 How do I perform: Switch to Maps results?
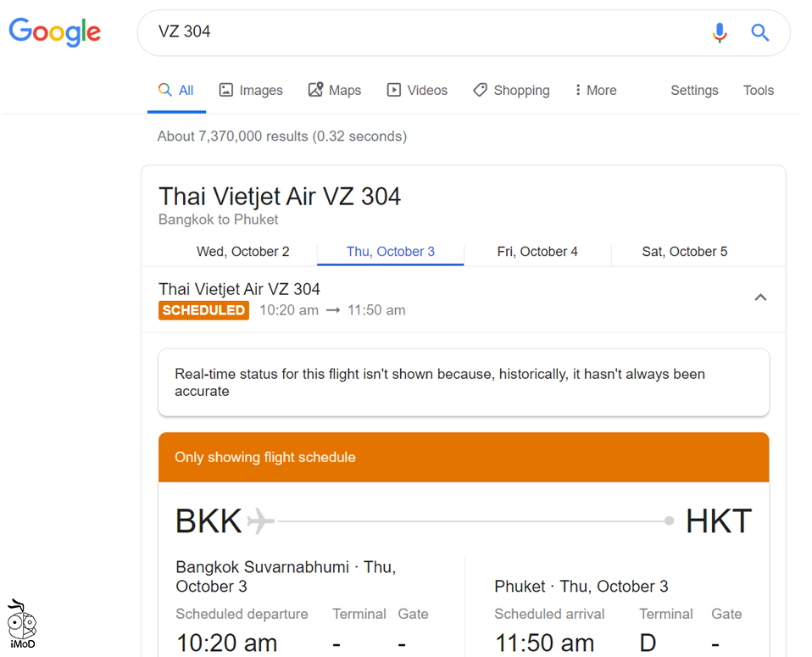coord(334,91)
